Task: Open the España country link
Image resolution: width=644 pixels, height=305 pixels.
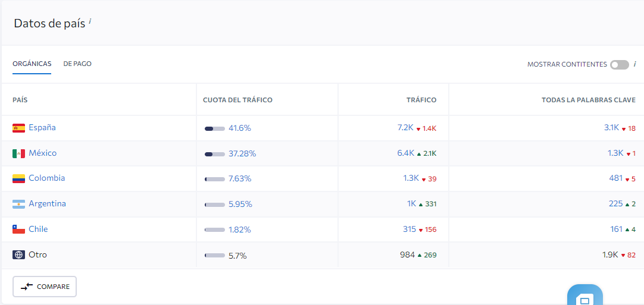Action: (x=42, y=128)
